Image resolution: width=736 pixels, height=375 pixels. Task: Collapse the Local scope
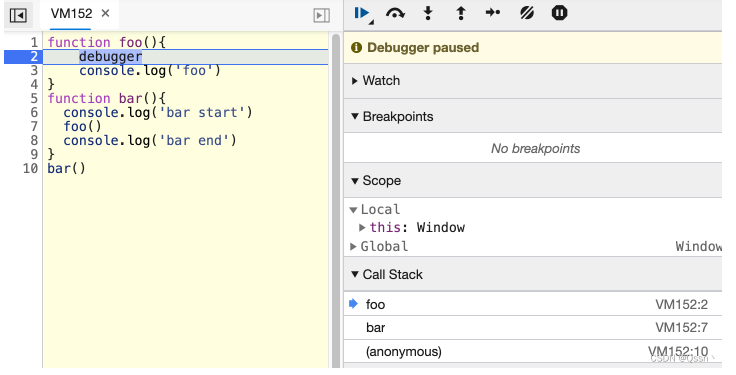click(x=353, y=210)
